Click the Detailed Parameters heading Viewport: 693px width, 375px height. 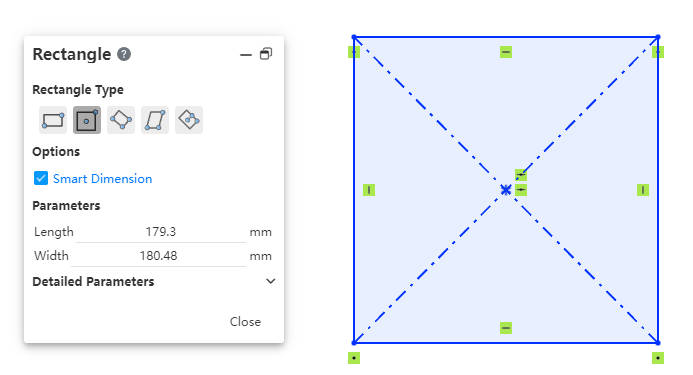[x=93, y=282]
